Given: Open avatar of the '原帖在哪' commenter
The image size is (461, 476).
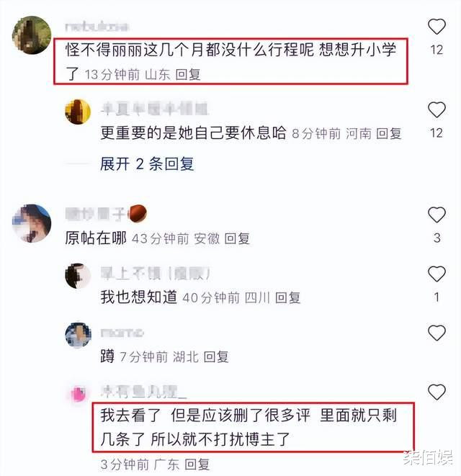Looking at the screenshot, I should click(32, 223).
